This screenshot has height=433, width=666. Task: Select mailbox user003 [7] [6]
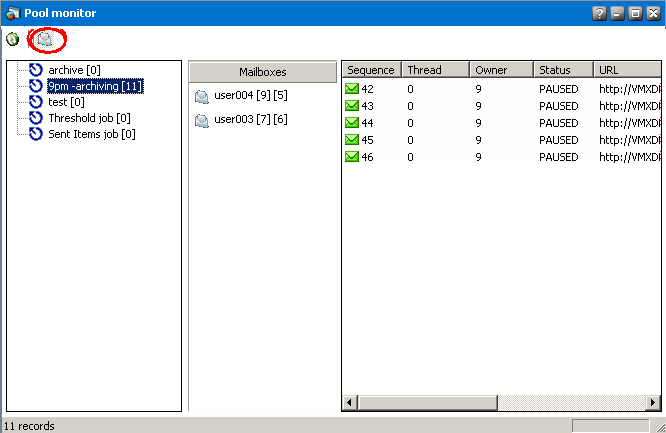[251, 119]
